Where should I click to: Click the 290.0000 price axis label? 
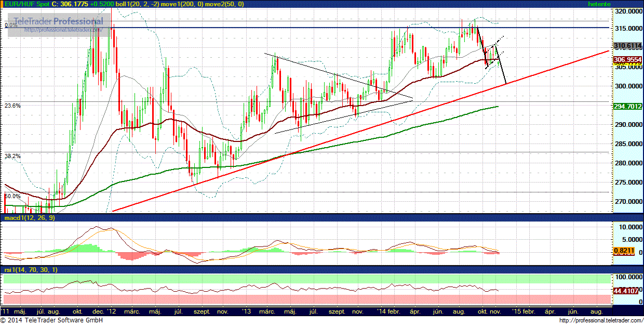coord(629,125)
